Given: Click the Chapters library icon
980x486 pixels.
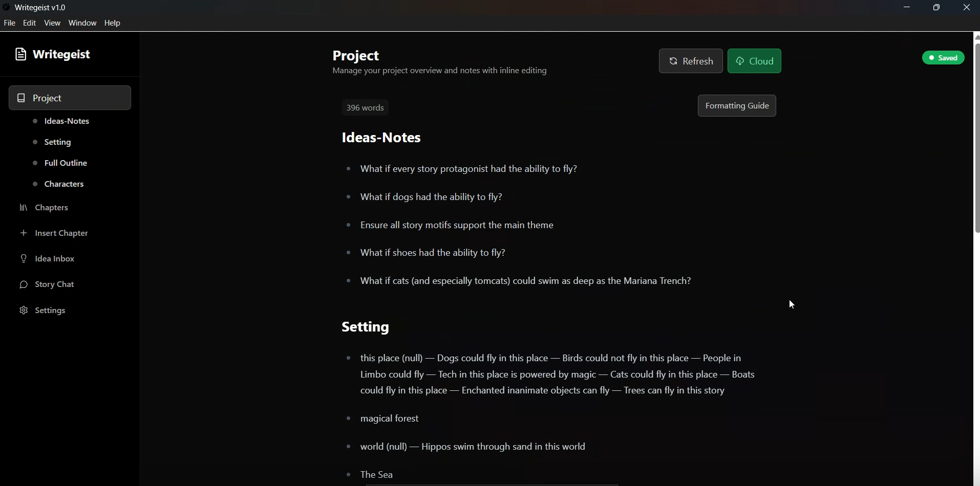Looking at the screenshot, I should pyautogui.click(x=24, y=208).
